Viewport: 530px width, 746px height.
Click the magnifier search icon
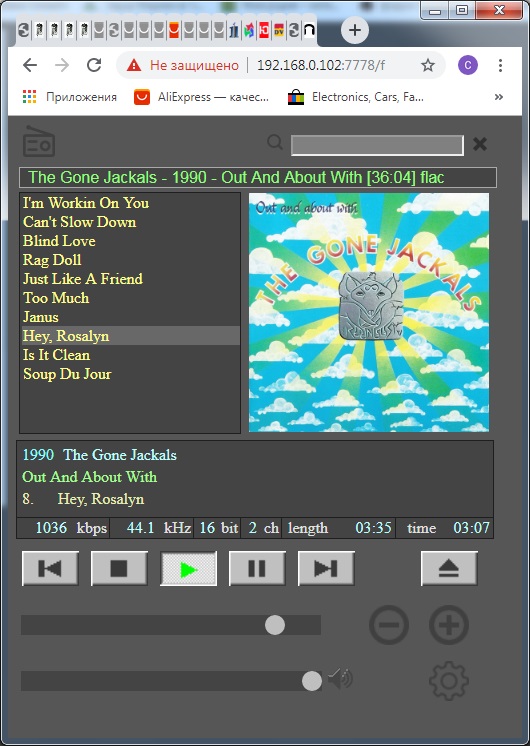pyautogui.click(x=275, y=142)
